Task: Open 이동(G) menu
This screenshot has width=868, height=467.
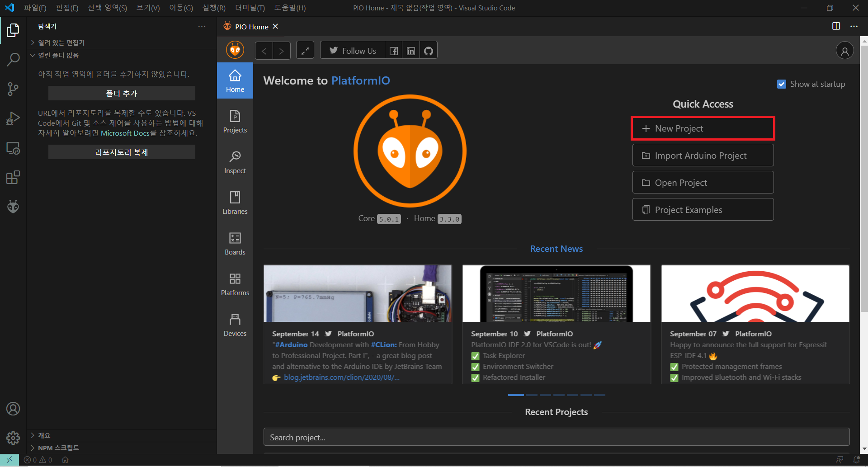Action: [x=181, y=8]
